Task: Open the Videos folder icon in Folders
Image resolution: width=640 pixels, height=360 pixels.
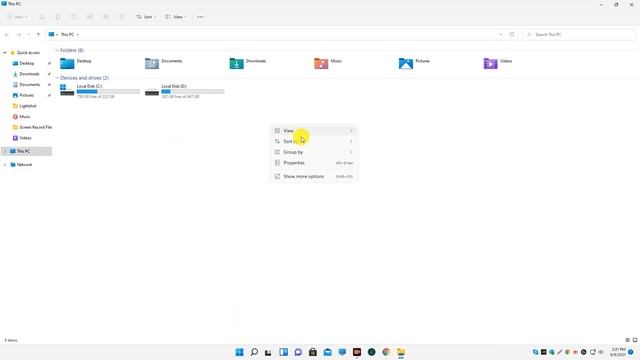Action: (491, 63)
